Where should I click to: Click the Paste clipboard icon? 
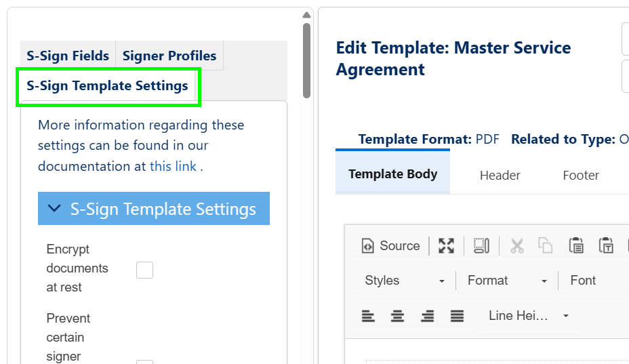coord(576,246)
